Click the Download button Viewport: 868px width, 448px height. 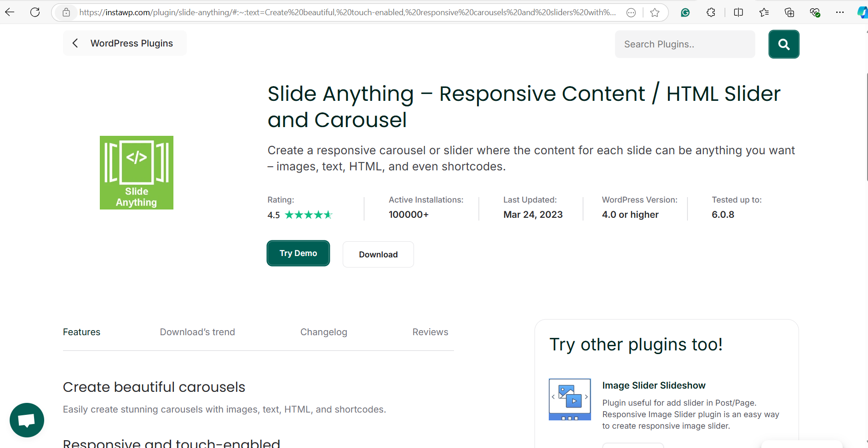click(x=378, y=255)
